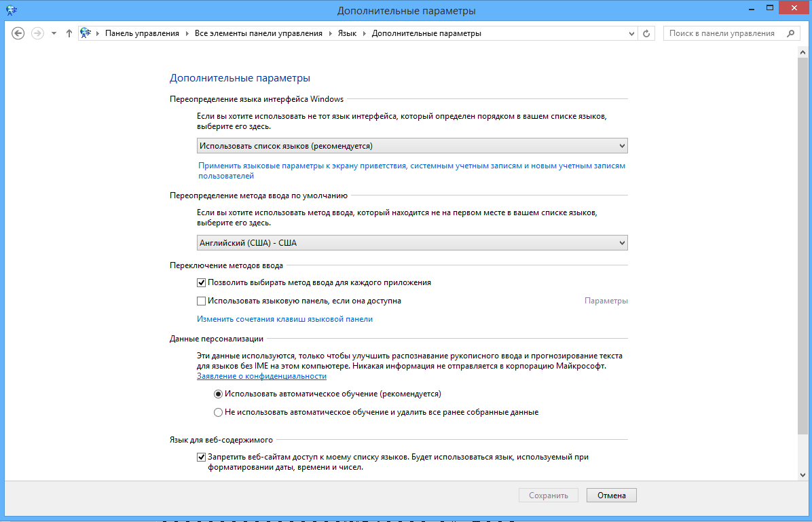Click the scrollbar up arrow

click(x=802, y=52)
